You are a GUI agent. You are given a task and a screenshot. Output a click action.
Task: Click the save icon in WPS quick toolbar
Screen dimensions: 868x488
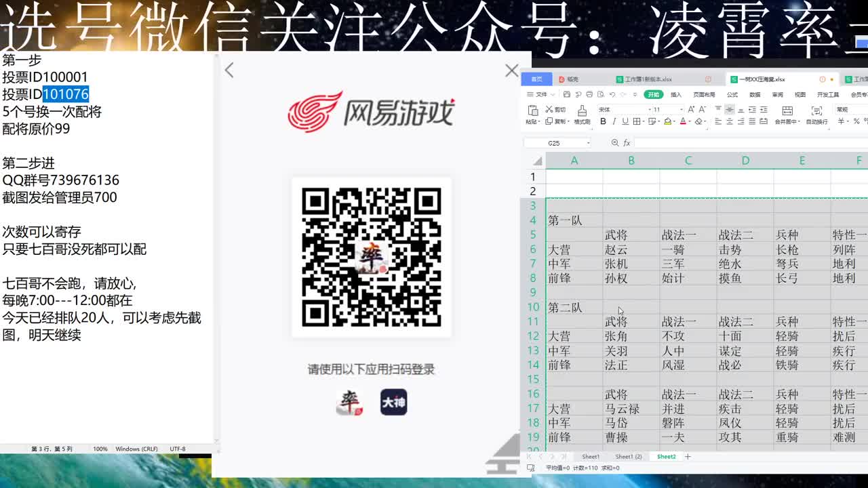point(567,95)
